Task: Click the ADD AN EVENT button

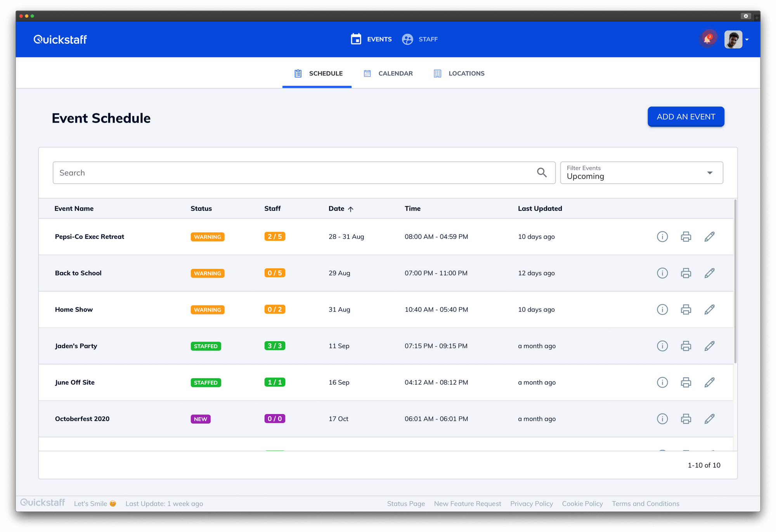Action: click(x=686, y=116)
